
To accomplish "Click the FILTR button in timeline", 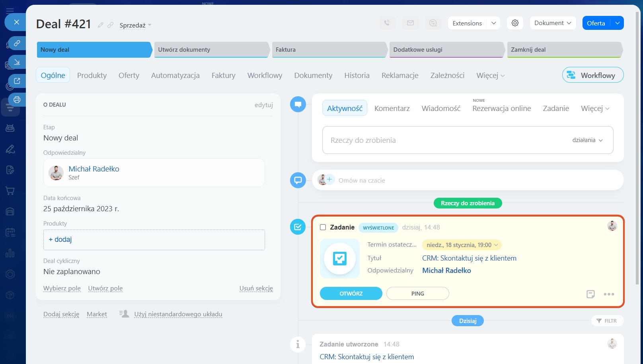I will 607,321.
